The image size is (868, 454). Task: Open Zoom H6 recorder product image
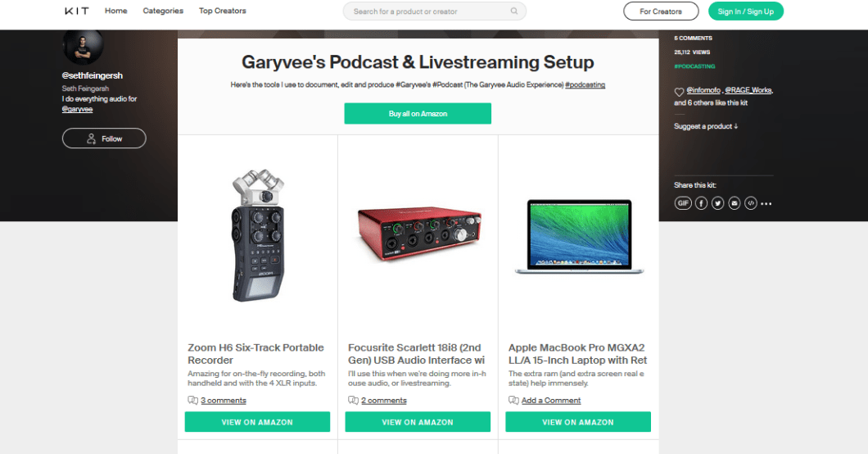[x=257, y=235]
